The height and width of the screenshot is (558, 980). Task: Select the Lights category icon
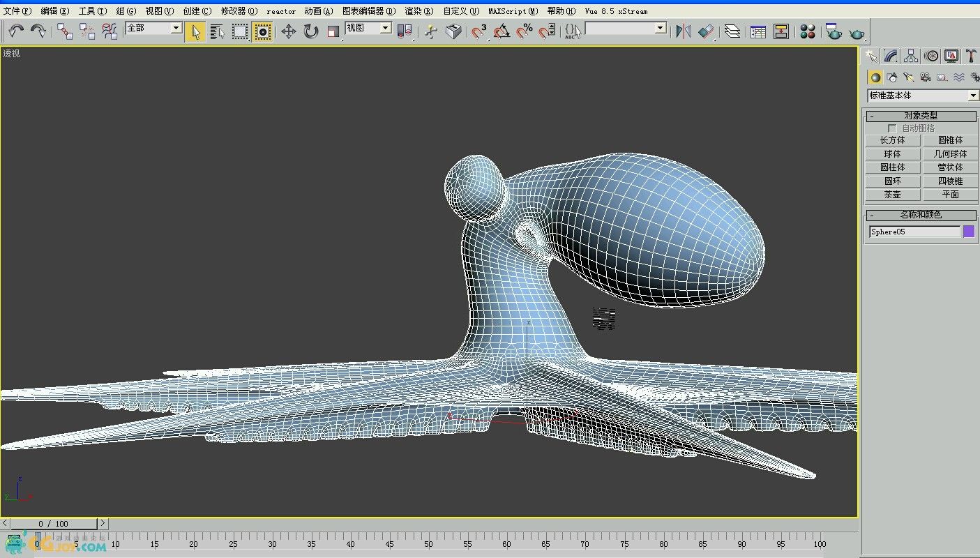(909, 77)
